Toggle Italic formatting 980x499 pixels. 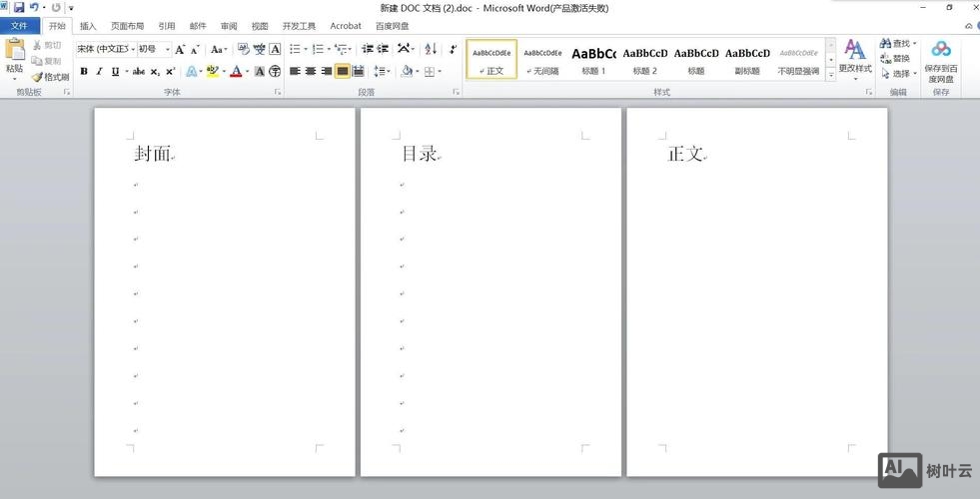(x=99, y=71)
